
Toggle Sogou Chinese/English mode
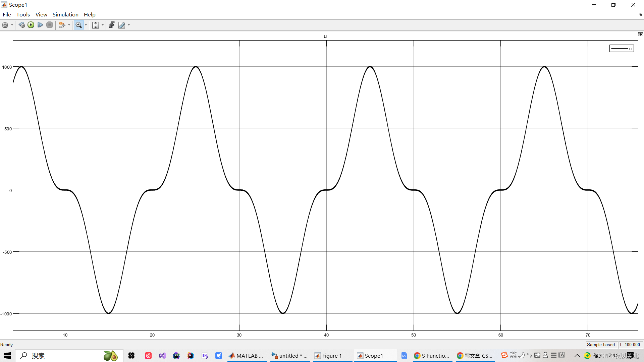pos(513,355)
